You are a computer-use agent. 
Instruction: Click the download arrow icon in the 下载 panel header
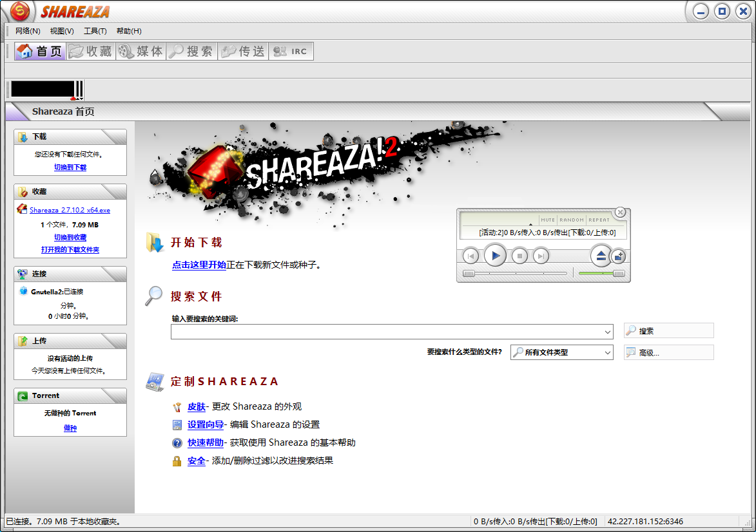click(23, 137)
